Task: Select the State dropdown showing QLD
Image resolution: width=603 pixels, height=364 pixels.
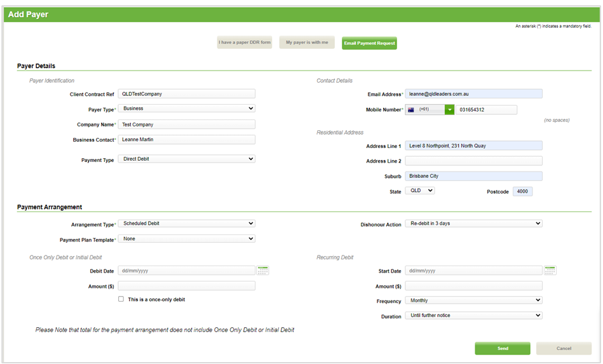Action: 419,191
